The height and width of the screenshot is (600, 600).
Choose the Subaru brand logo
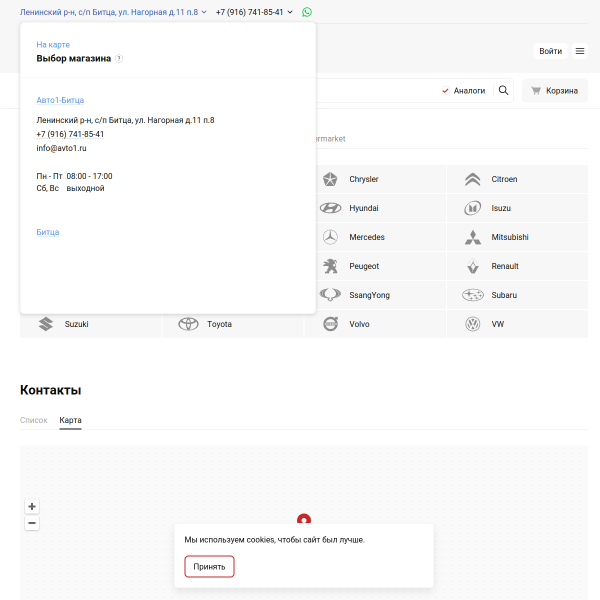[x=472, y=295]
